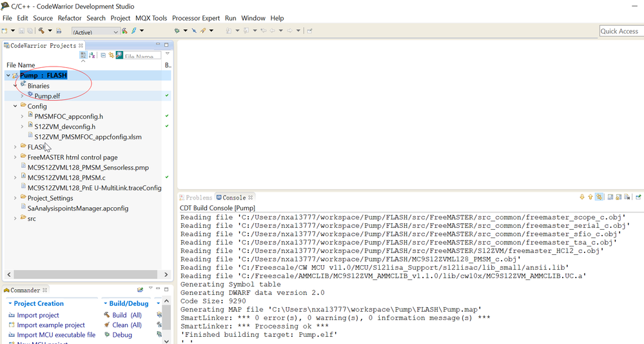Screen dimensions: 644x344
Task: Expand the Pump.elf binary node
Action: pyautogui.click(x=22, y=96)
